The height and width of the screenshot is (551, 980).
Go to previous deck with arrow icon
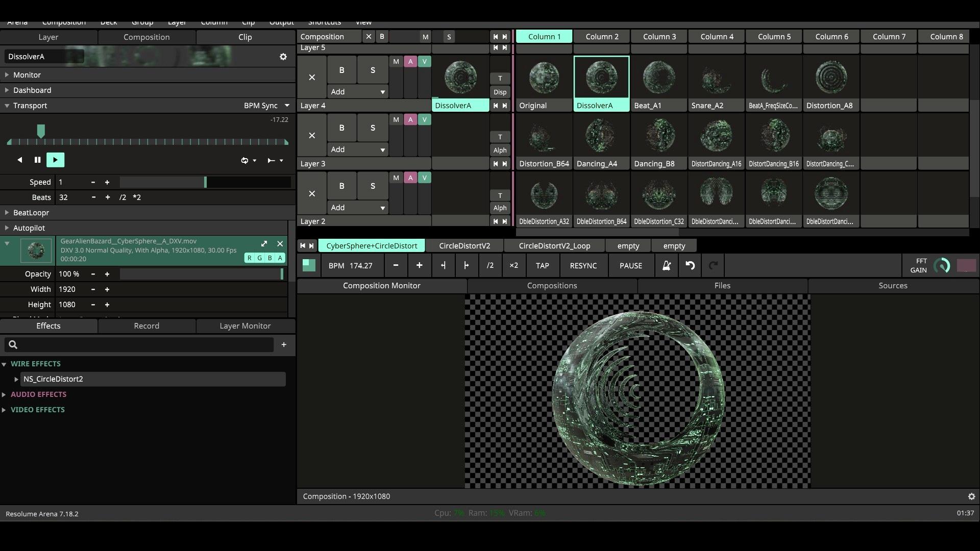tap(303, 245)
